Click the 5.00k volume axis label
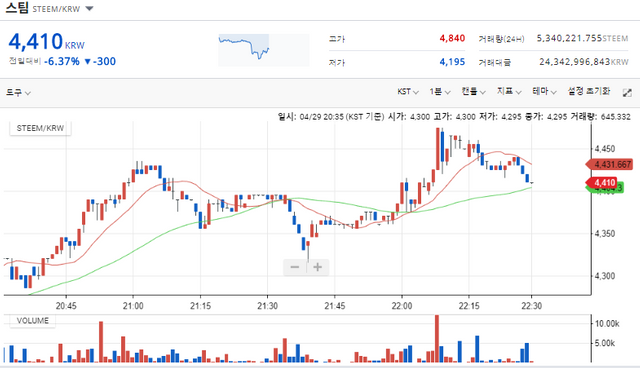Viewport: 640px width, 368px height. click(605, 343)
